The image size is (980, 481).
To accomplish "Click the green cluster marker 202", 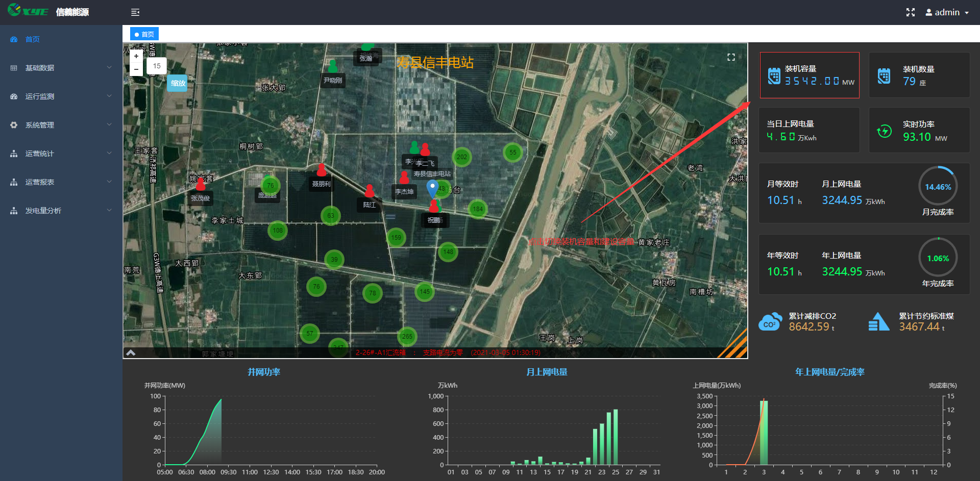I will (462, 157).
